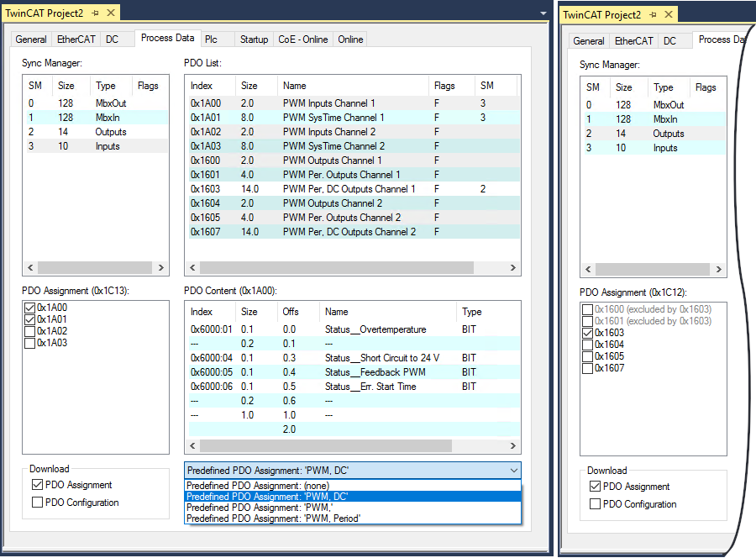Select PDO row 'PWM Per. Outputs Channel 2'
Image resolution: width=756 pixels, height=558 pixels.
tap(353, 218)
